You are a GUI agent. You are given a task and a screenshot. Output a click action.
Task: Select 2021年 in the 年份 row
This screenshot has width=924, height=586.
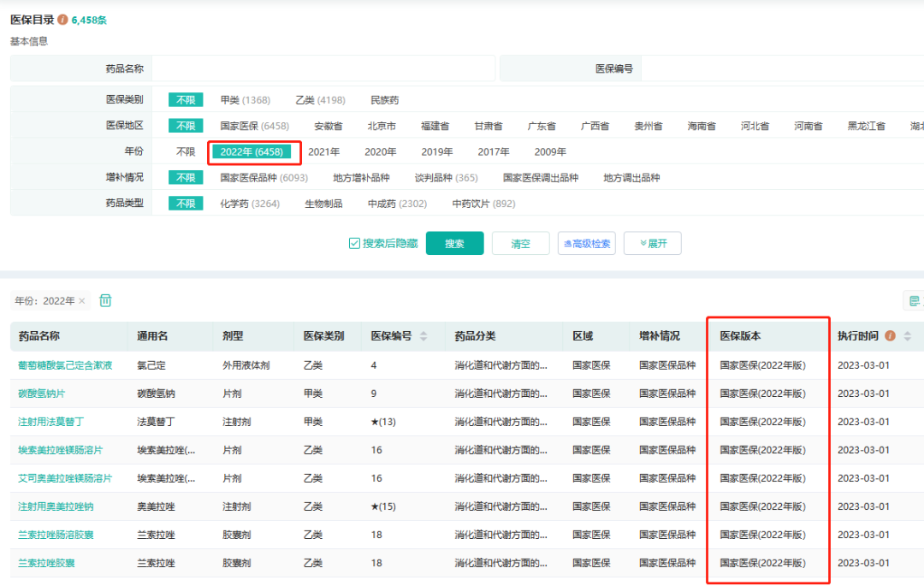point(323,151)
